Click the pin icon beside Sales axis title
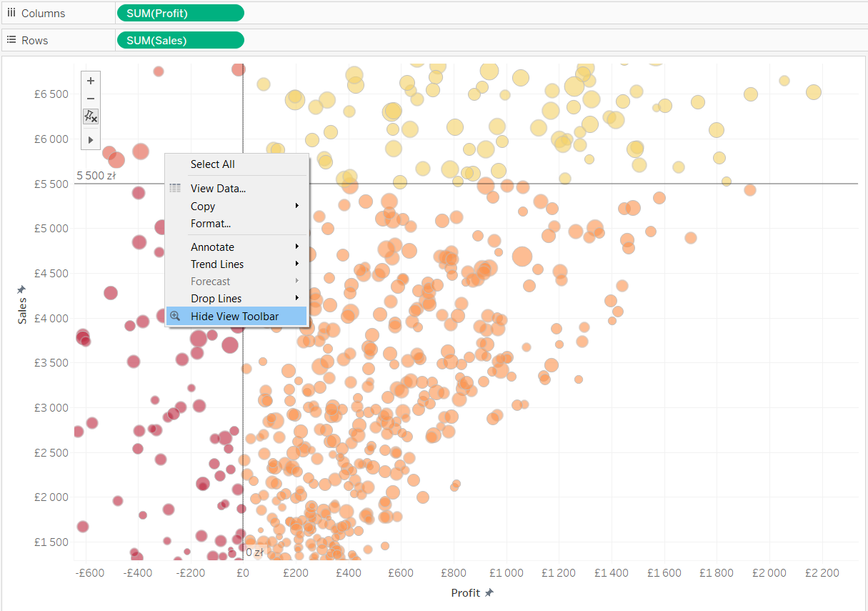Screen dimensions: 868x611 pyautogui.click(x=21, y=289)
